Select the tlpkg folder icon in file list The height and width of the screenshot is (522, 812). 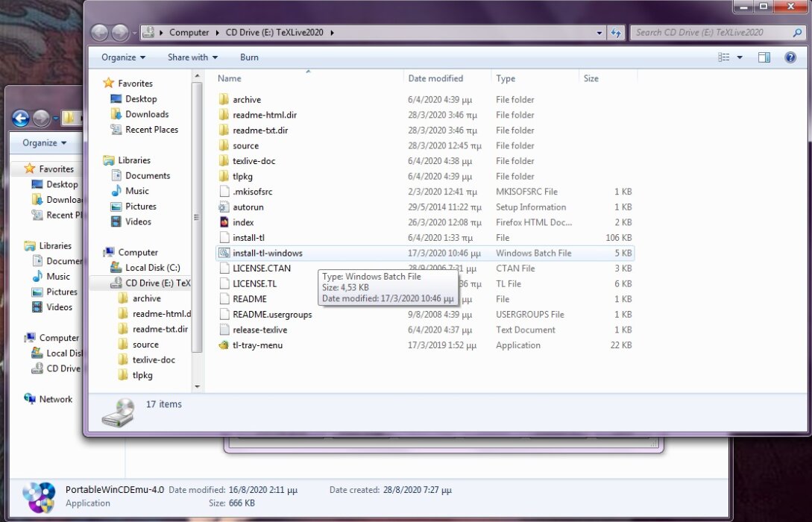224,176
